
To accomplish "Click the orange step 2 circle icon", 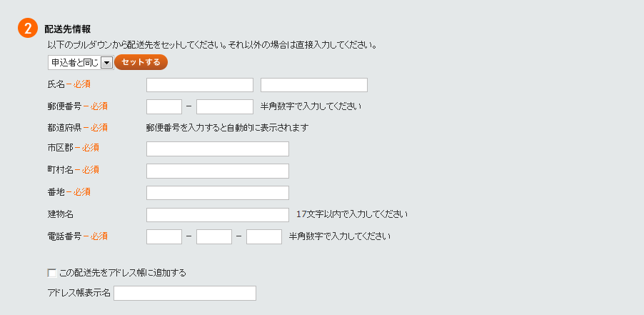I will (x=28, y=29).
